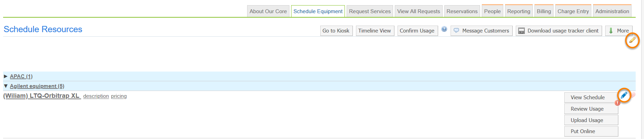Open the Reservations tab
644x139 pixels.
462,11
